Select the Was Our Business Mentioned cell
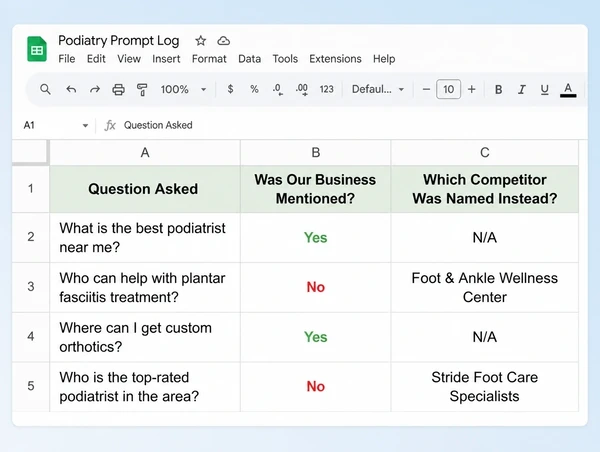Image resolution: width=600 pixels, height=452 pixels. [315, 189]
